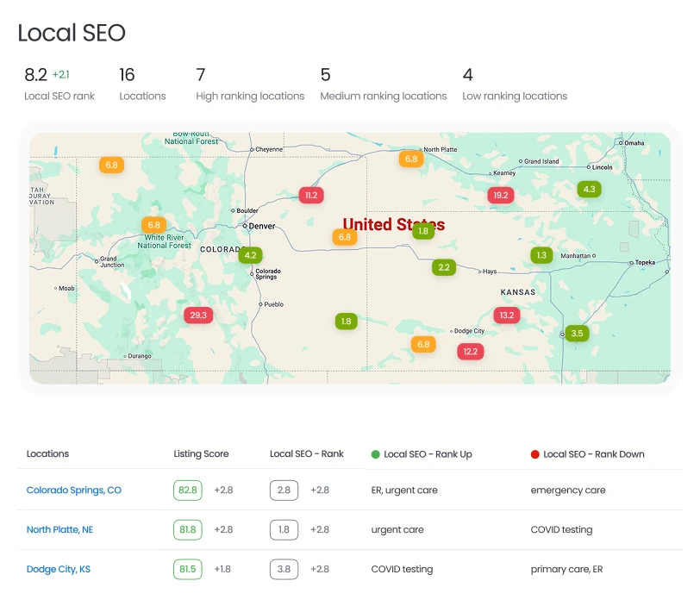This screenshot has height=606, width=700.
Task: Toggle the 12.2 marker near Dodge City
Action: [469, 351]
